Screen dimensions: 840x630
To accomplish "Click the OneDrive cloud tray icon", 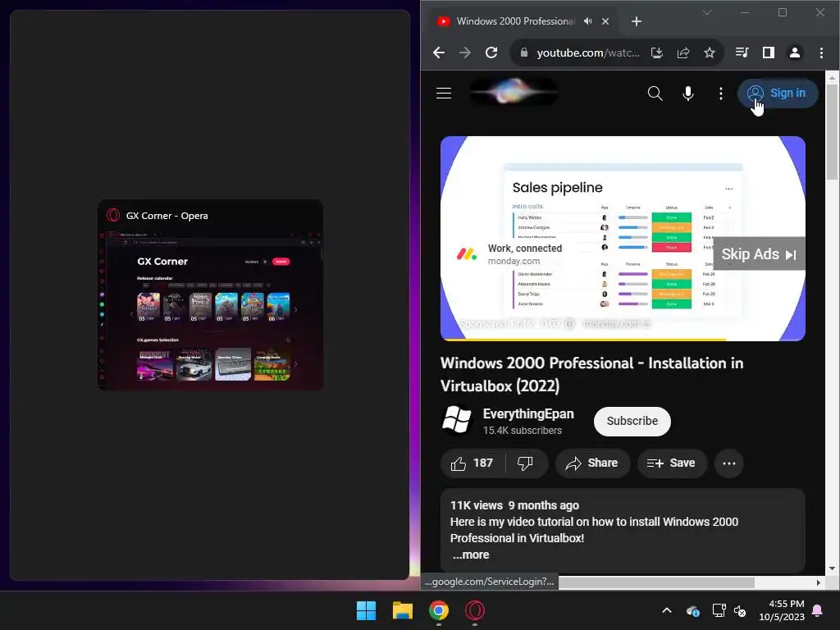I will click(x=692, y=610).
